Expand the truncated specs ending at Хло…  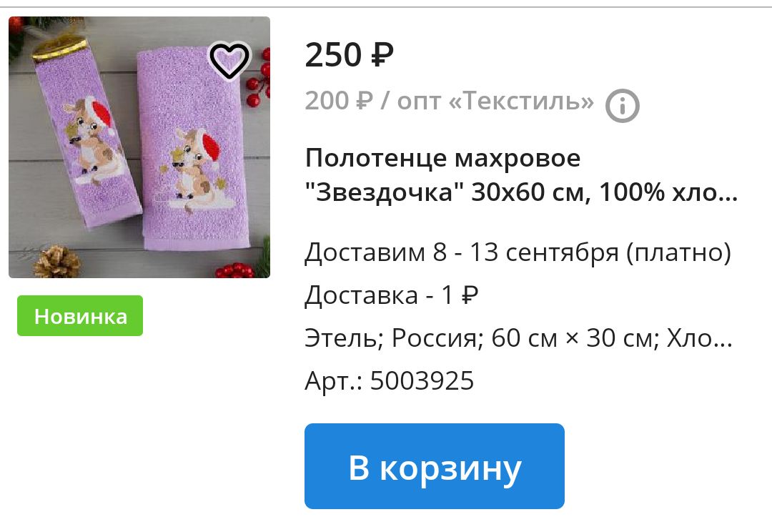[700, 338]
